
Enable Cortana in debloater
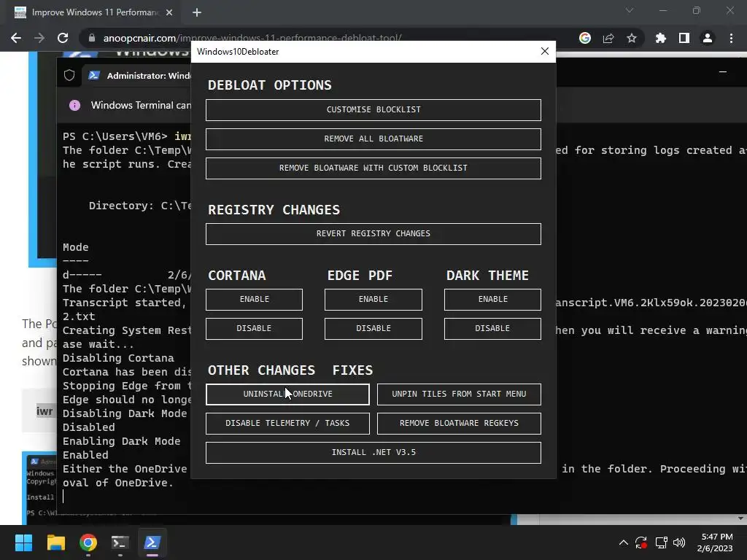pos(254,300)
